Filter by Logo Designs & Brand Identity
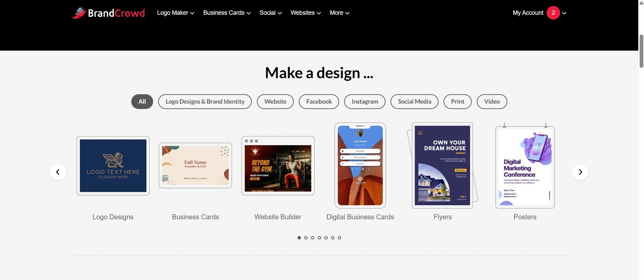The width and height of the screenshot is (644, 280). click(205, 102)
